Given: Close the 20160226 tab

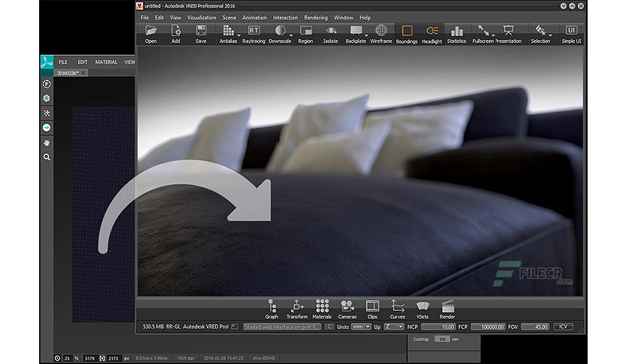Looking at the screenshot, I should point(83,73).
